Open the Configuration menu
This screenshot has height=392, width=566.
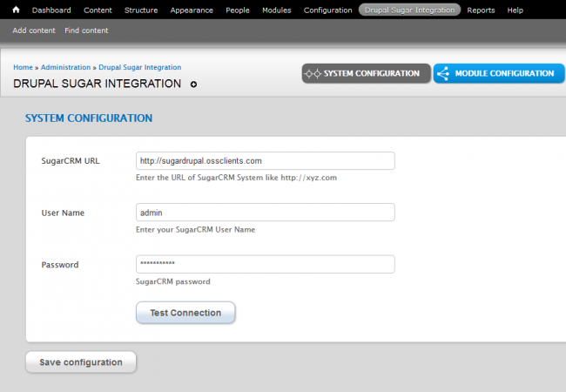327,10
